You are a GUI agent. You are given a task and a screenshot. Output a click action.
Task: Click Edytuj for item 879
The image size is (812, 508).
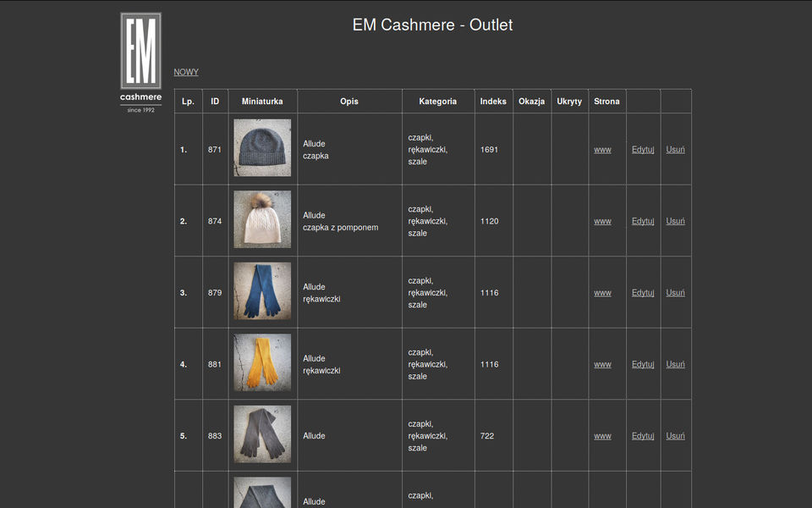click(643, 293)
